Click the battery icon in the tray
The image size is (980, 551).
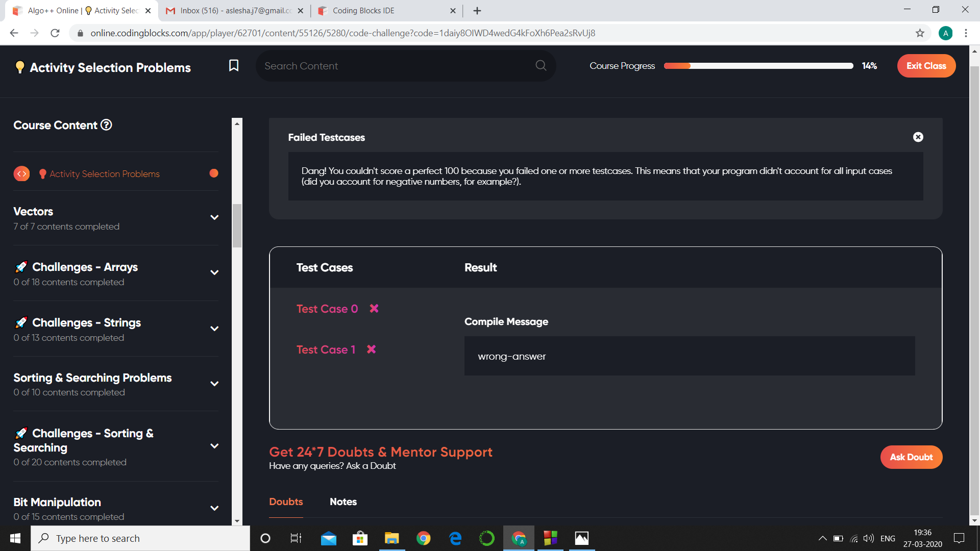coord(838,538)
